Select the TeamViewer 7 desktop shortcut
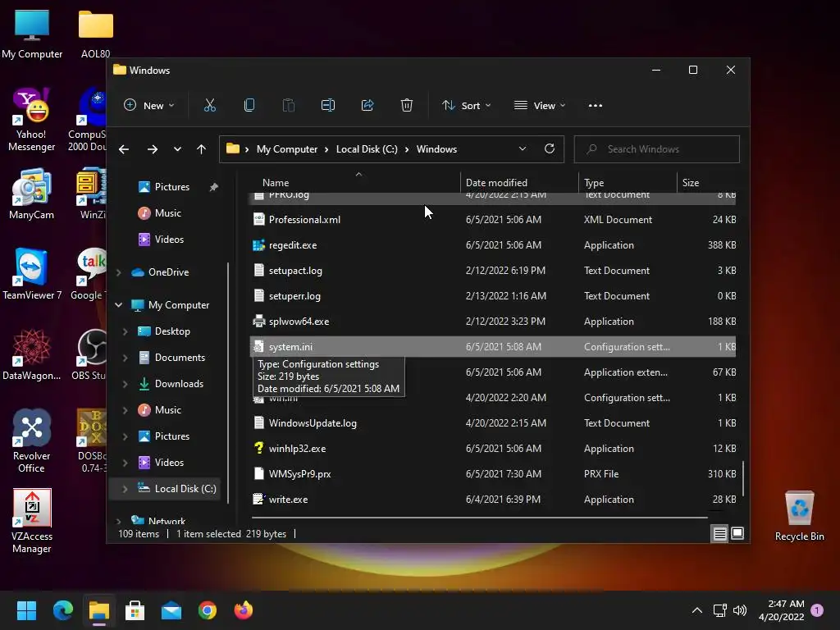The width and height of the screenshot is (840, 630). tap(32, 274)
